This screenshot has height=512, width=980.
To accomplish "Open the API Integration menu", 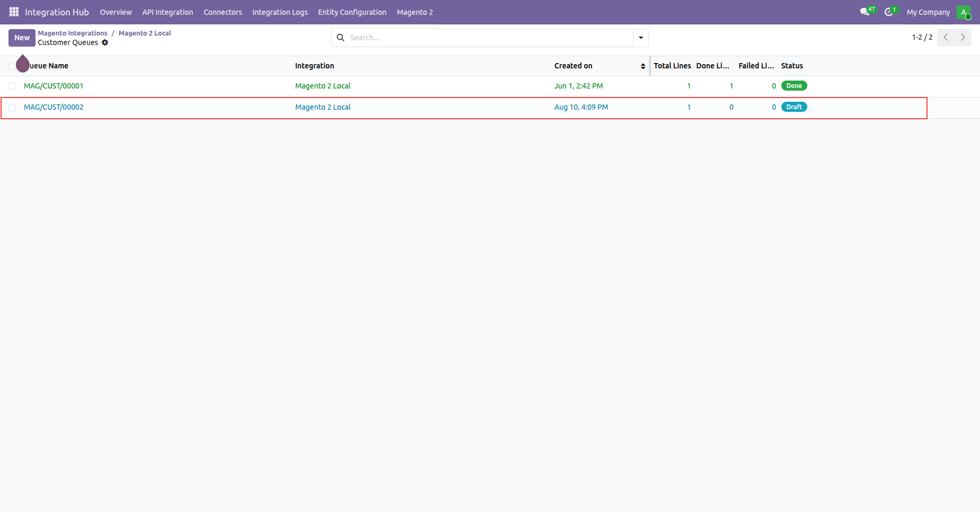I will (168, 12).
